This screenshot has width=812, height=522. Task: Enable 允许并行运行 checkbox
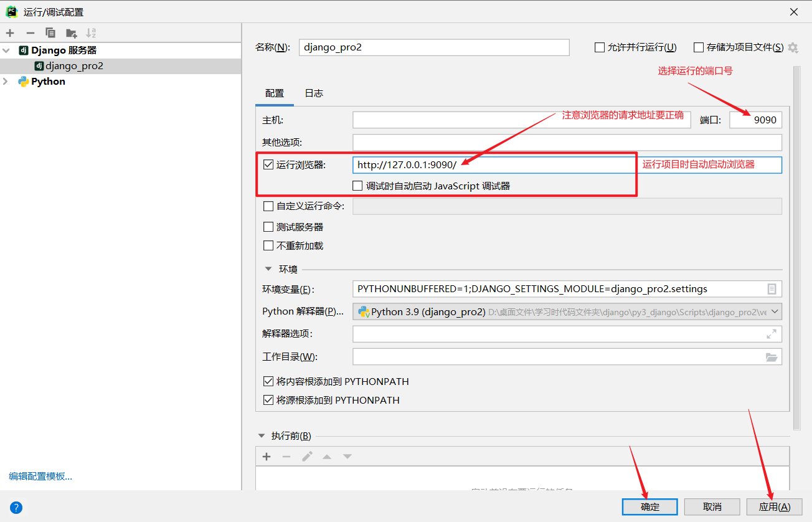[600, 47]
